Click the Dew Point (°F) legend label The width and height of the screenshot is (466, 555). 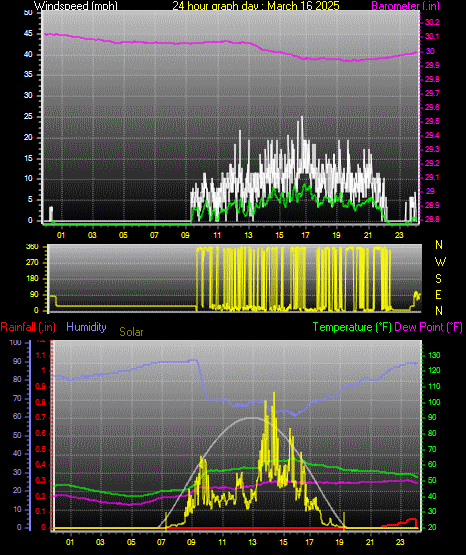click(x=428, y=327)
